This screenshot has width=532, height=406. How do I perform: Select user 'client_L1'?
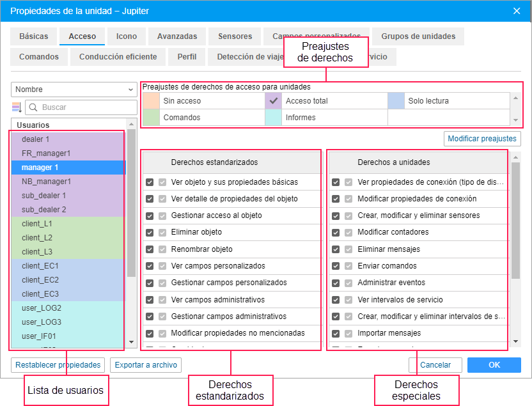point(68,224)
